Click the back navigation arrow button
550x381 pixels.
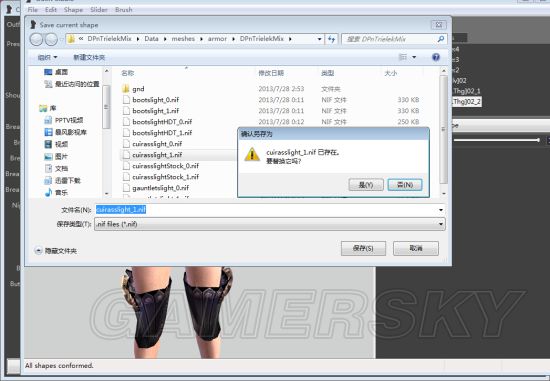pyautogui.click(x=36, y=39)
